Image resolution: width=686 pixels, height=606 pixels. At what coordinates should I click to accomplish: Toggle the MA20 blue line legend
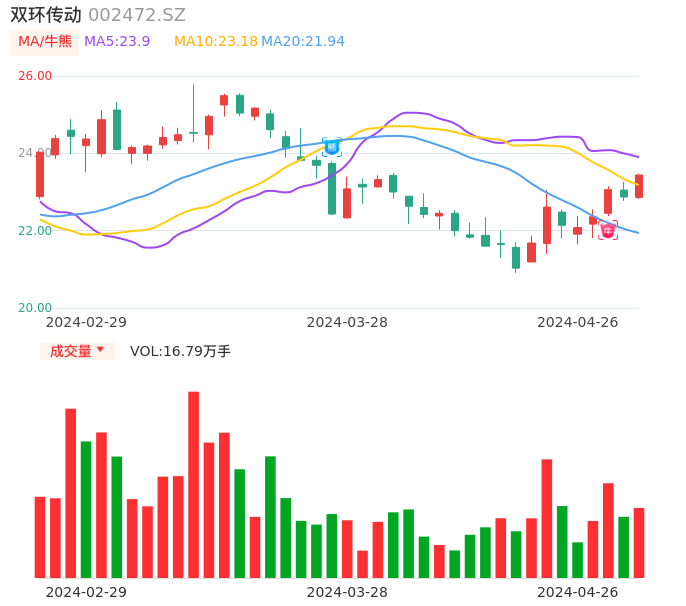point(302,42)
